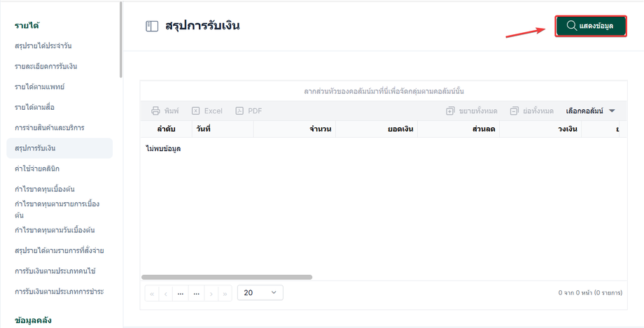Export the table using the PDF icon

pos(239,110)
